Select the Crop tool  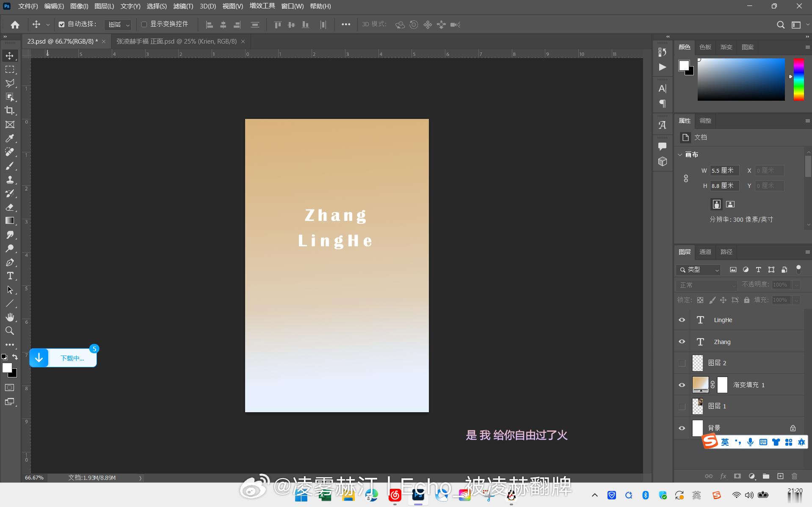[x=10, y=110]
